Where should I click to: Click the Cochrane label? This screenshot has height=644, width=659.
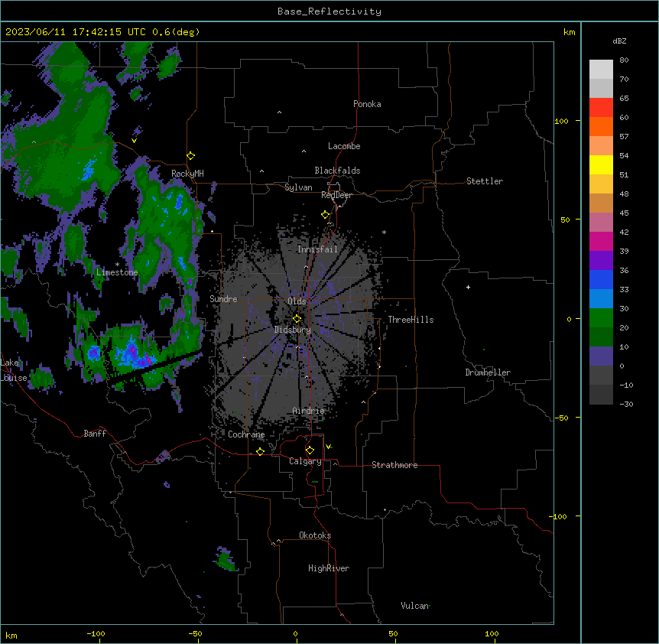246,434
